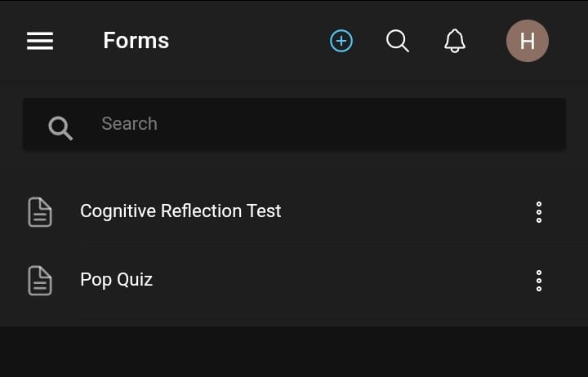This screenshot has height=377, width=588.
Task: Open the H user profile avatar
Action: 528,41
